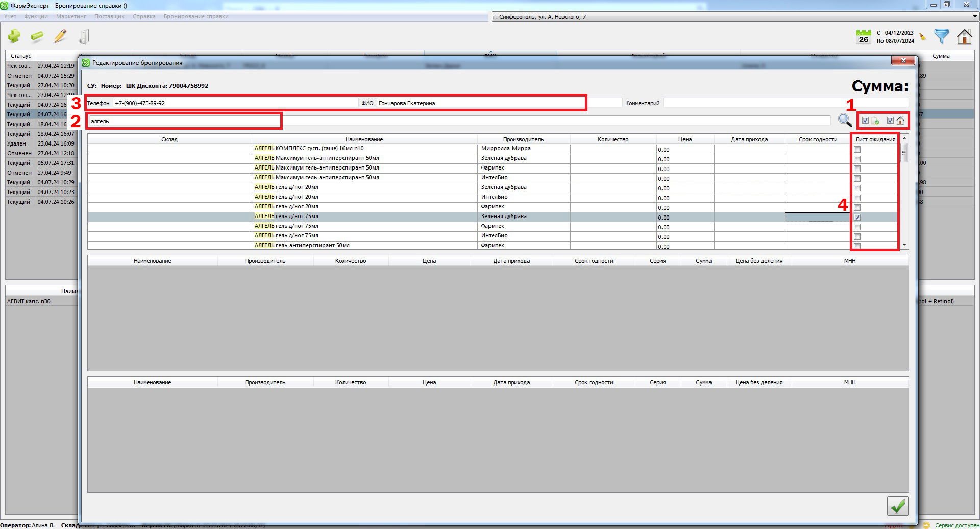Screen dimensions: 980x529
Task: Check waiting list for АЛГЕЛЬ КОМПЛЕКС сусп. row
Action: [857, 150]
